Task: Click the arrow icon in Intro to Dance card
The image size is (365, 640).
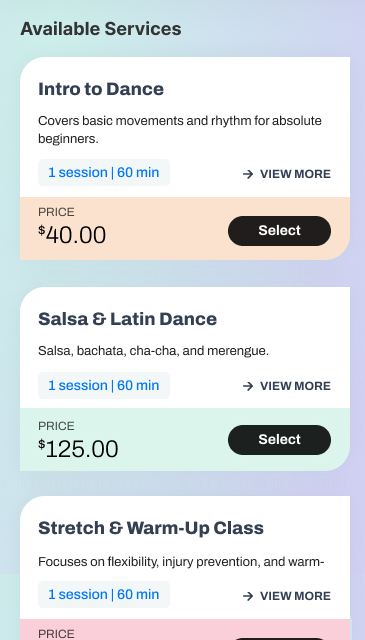Action: pos(248,174)
